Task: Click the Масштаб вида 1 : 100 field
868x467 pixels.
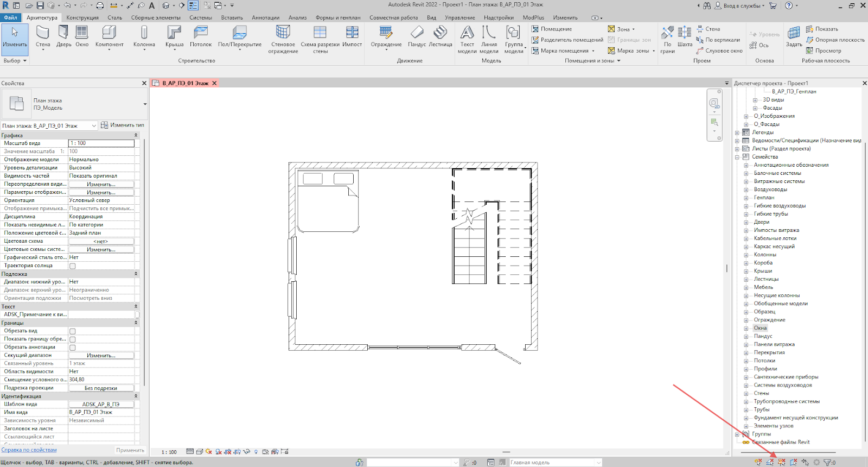Action: pyautogui.click(x=101, y=143)
